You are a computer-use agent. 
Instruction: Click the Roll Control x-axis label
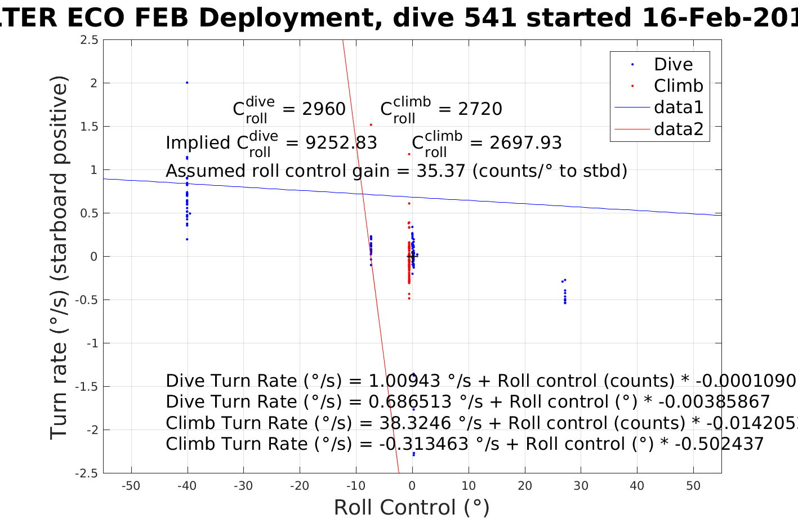pyautogui.click(x=412, y=508)
